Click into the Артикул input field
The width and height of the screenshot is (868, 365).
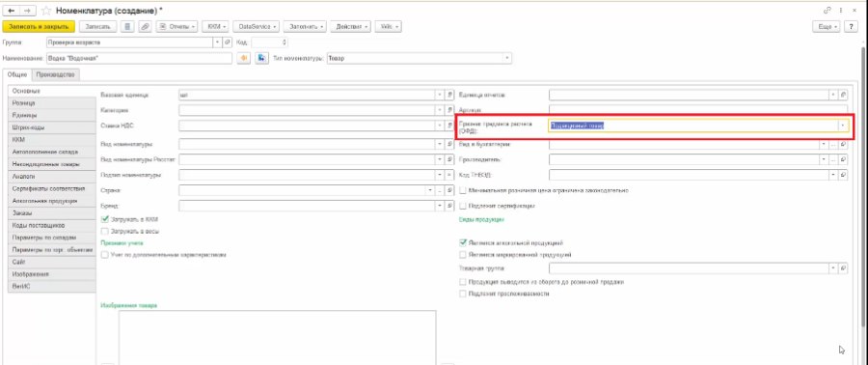(x=697, y=110)
